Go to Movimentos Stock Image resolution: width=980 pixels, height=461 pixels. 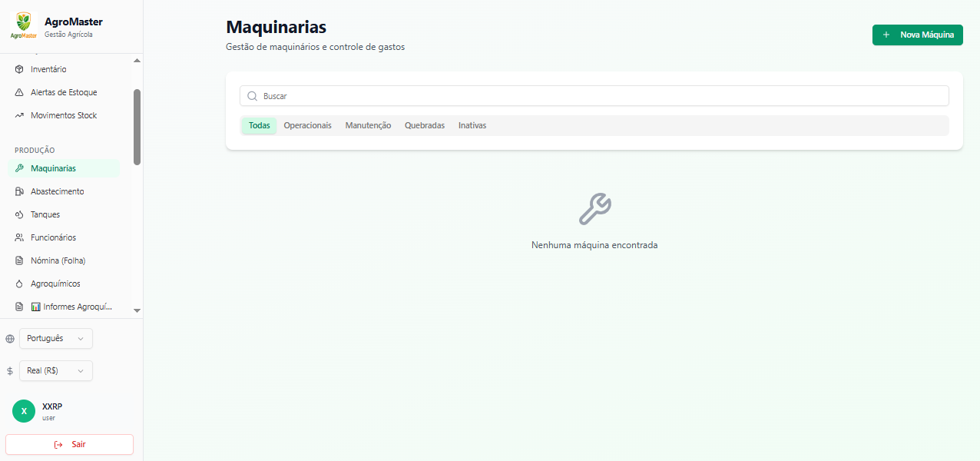pyautogui.click(x=64, y=115)
